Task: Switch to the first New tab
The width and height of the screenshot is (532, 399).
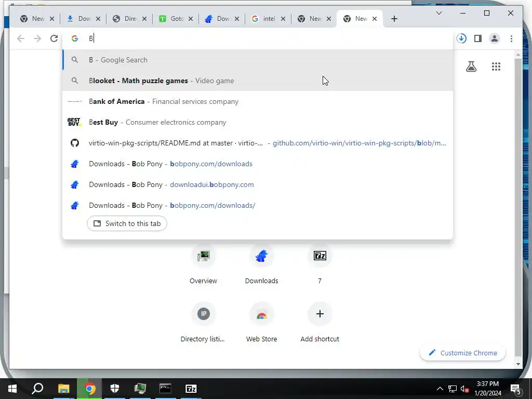Action: 33,19
